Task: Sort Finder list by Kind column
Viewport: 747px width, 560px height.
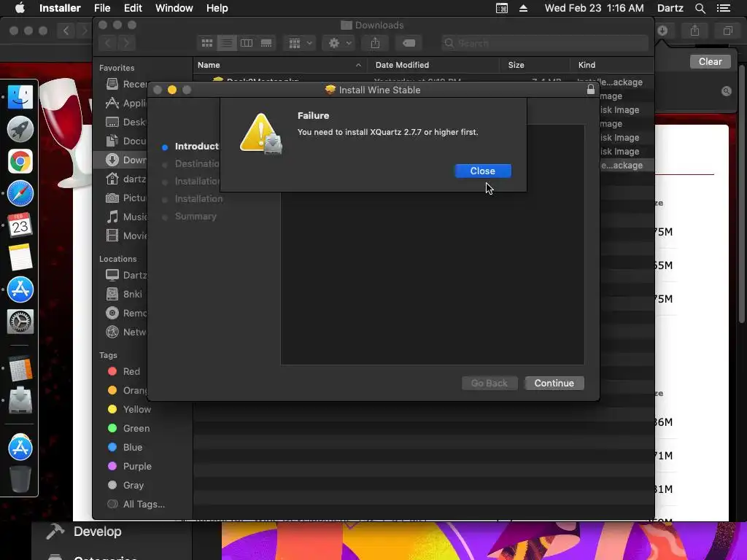Action: 612,65
